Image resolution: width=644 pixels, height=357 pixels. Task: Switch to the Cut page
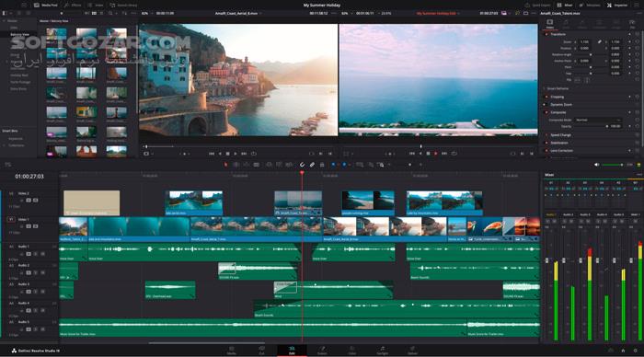pos(261,351)
